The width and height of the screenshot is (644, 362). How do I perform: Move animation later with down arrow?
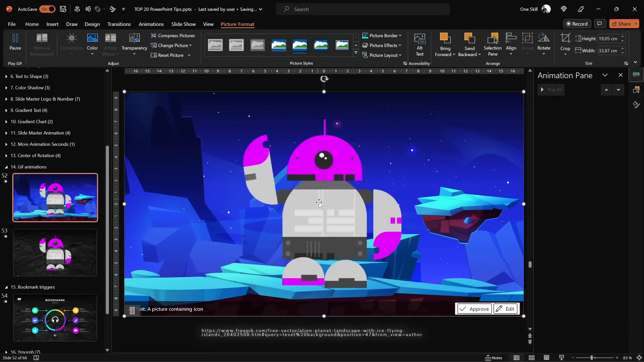[x=619, y=90]
